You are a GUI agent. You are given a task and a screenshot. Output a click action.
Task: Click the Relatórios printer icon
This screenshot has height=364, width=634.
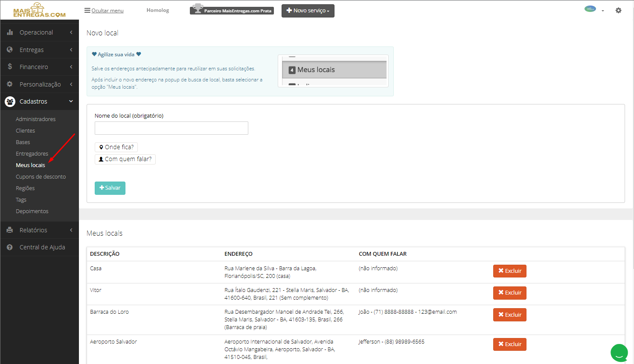point(10,230)
